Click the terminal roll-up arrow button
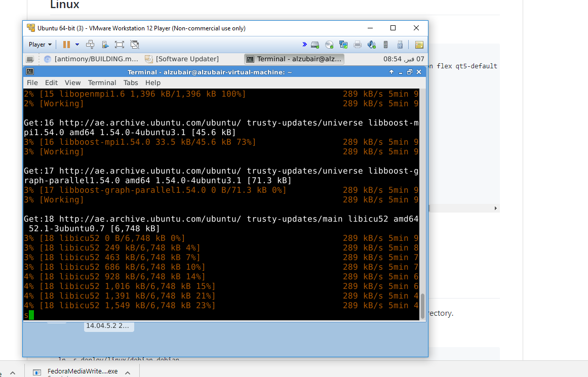 [391, 72]
